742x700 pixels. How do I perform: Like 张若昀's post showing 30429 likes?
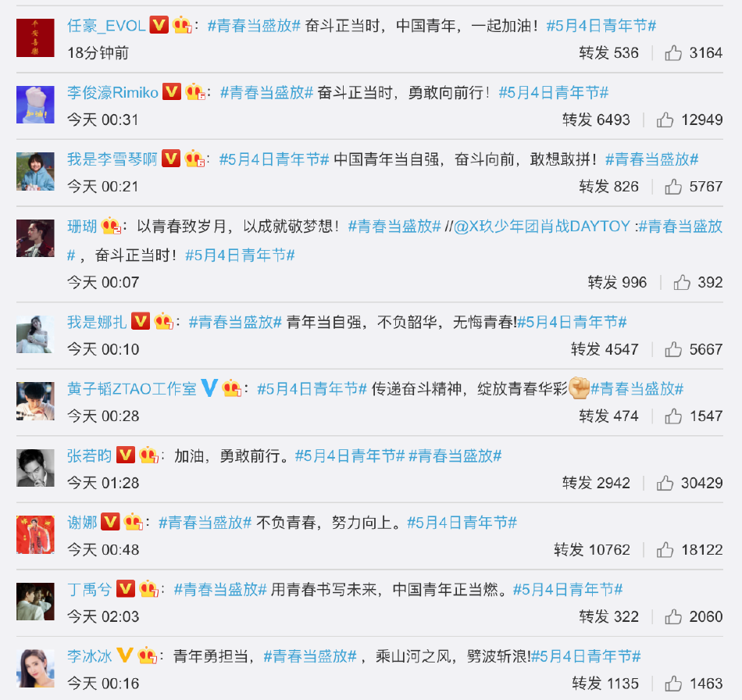point(665,483)
